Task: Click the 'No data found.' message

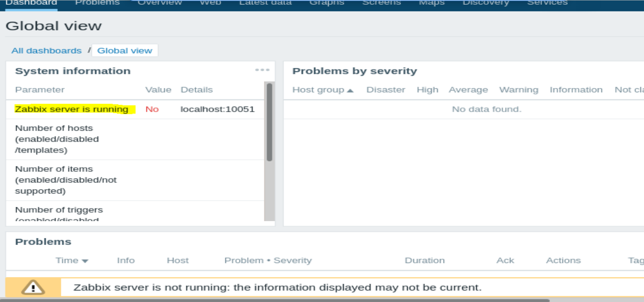Action: click(x=487, y=109)
